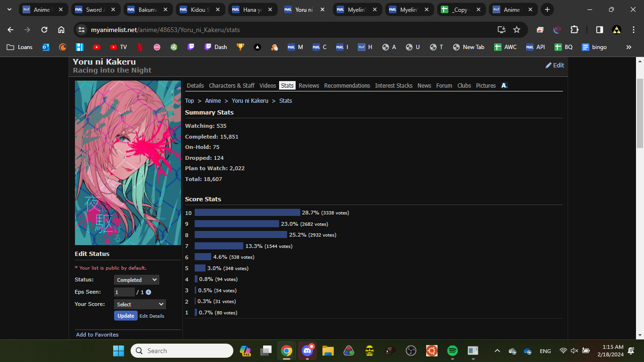
Task: Open the Outlook bookmark icon
Action: tap(46, 47)
